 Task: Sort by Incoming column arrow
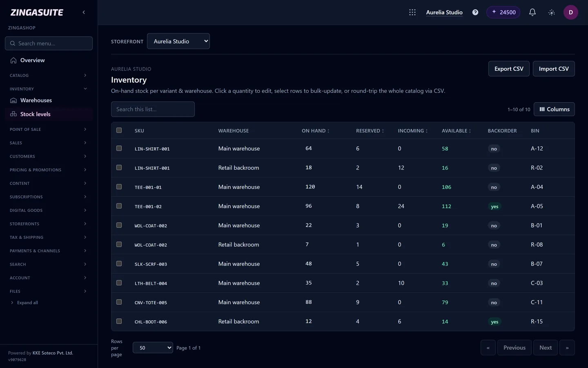coord(427,131)
